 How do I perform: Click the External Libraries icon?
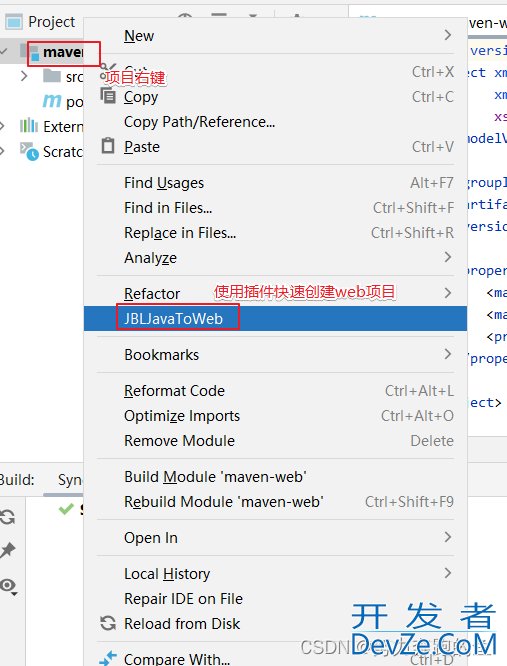(x=29, y=126)
